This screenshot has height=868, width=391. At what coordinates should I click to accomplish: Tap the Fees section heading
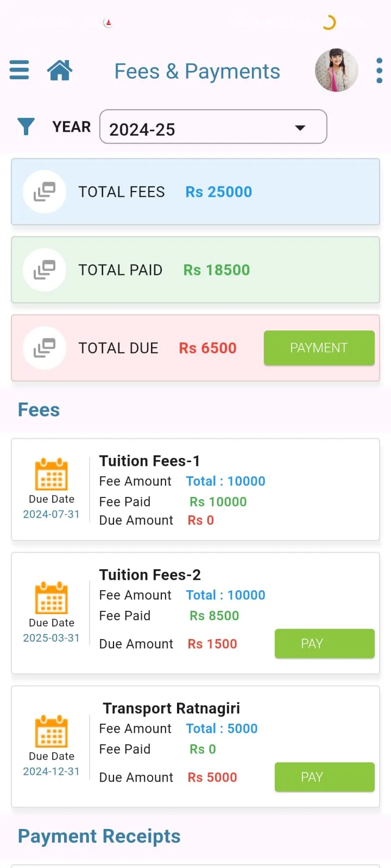[x=39, y=410]
